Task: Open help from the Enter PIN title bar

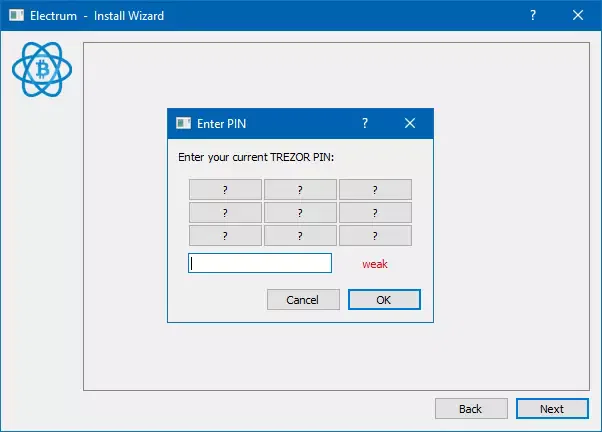Action: pyautogui.click(x=365, y=124)
